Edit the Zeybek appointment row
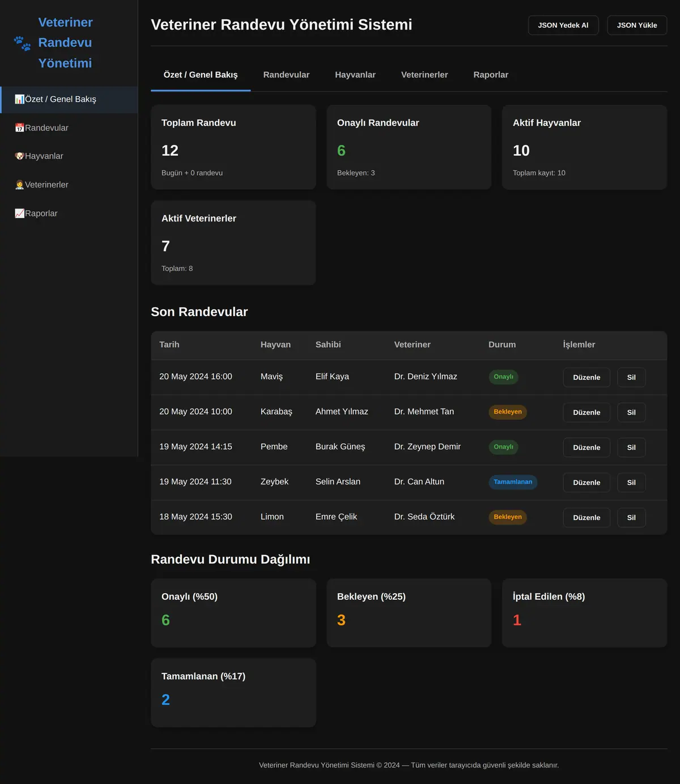This screenshot has width=680, height=784. point(586,483)
